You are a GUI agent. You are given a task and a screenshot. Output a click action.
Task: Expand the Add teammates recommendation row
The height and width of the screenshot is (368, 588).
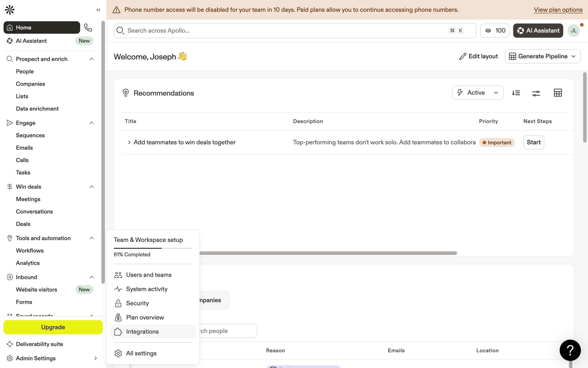coord(129,142)
